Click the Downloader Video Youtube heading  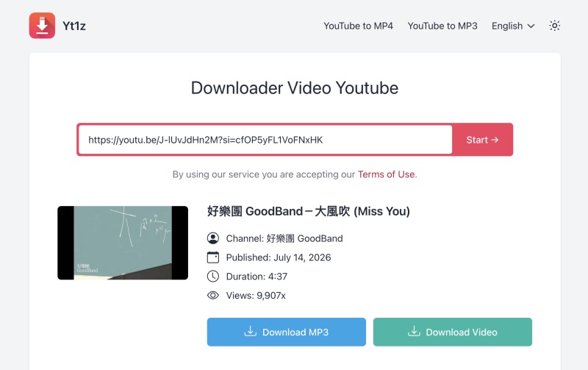(x=295, y=88)
